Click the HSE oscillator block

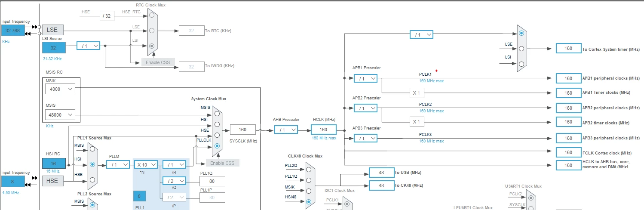click(x=52, y=181)
